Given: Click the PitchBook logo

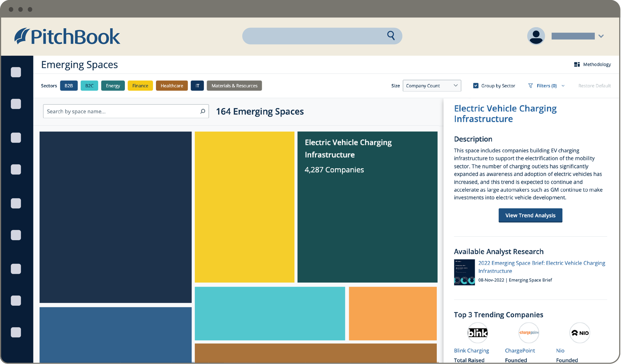Looking at the screenshot, I should [67, 37].
